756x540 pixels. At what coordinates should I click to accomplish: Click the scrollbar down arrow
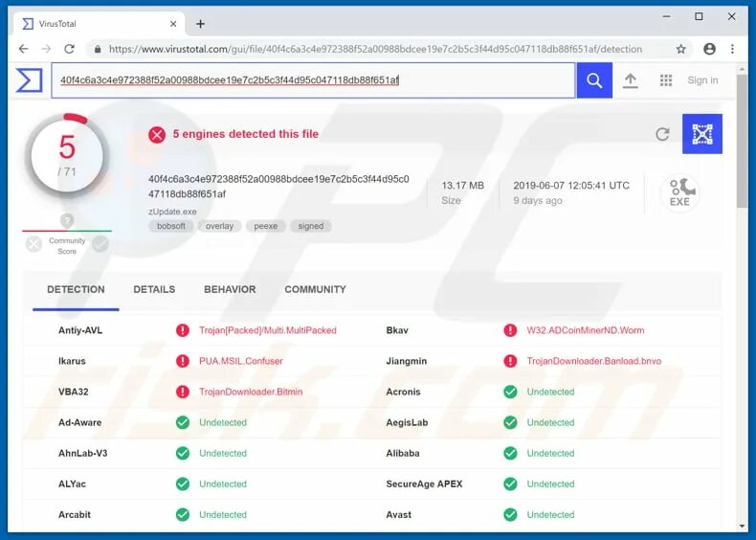[742, 526]
